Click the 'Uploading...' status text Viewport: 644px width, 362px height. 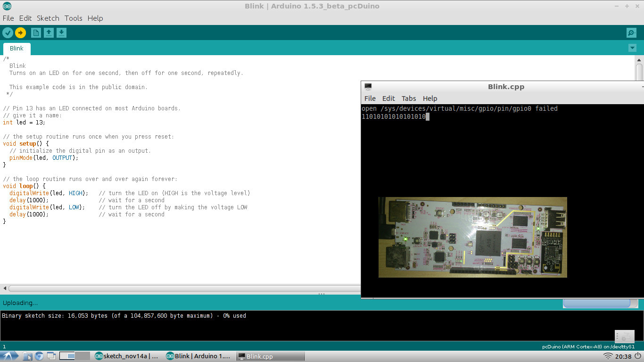tap(20, 303)
